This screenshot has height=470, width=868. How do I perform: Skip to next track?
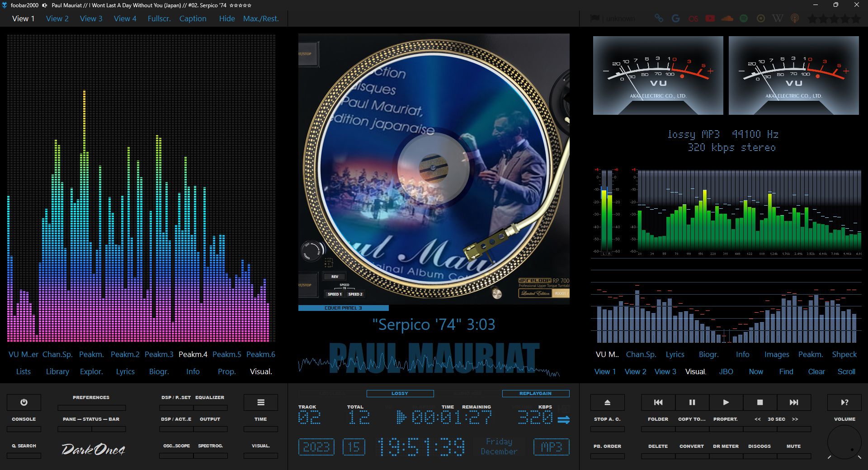tap(794, 402)
